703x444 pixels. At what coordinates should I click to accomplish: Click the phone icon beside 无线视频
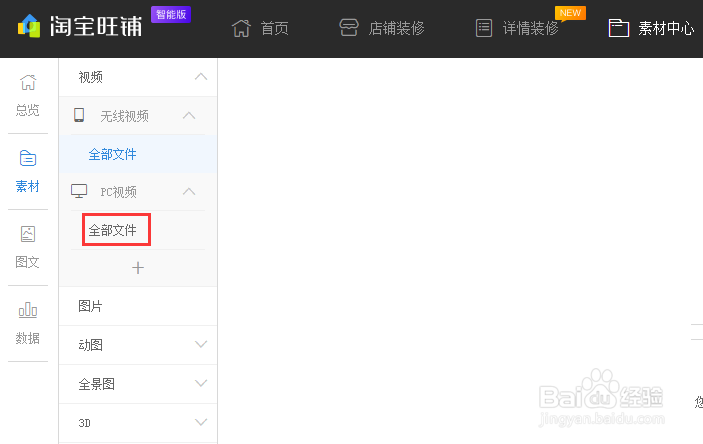click(x=79, y=115)
